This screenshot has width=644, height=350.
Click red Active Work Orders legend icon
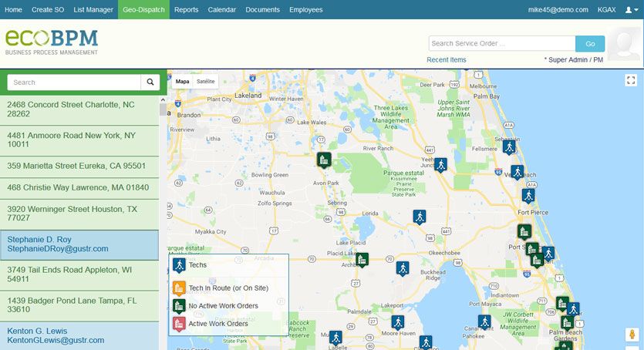(x=179, y=324)
